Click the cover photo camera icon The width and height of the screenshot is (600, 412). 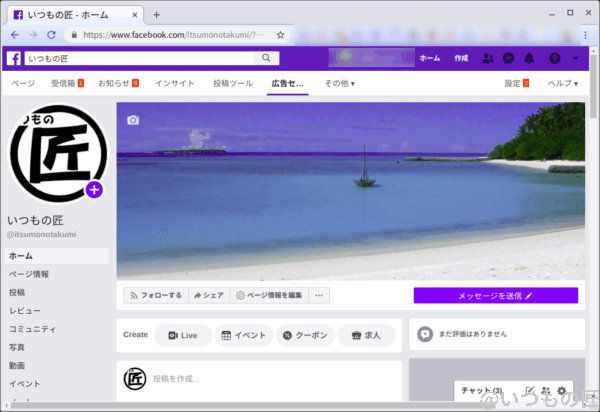tap(133, 120)
